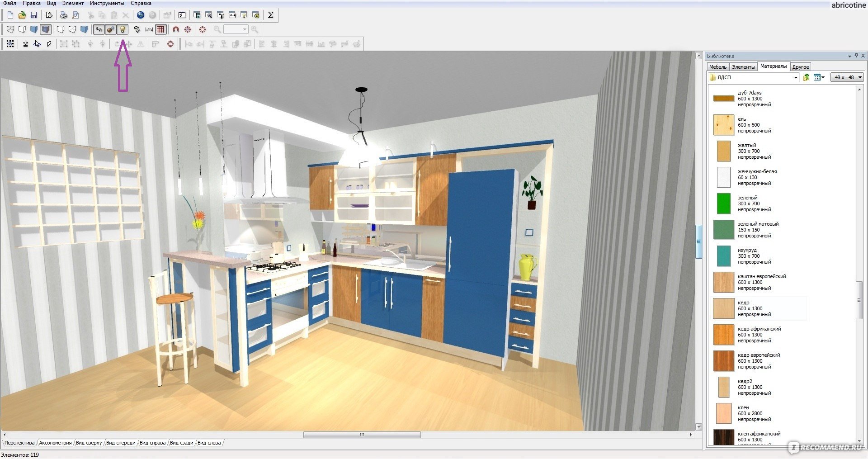Open the Инструменты menu
This screenshot has height=459, width=868.
[107, 3]
